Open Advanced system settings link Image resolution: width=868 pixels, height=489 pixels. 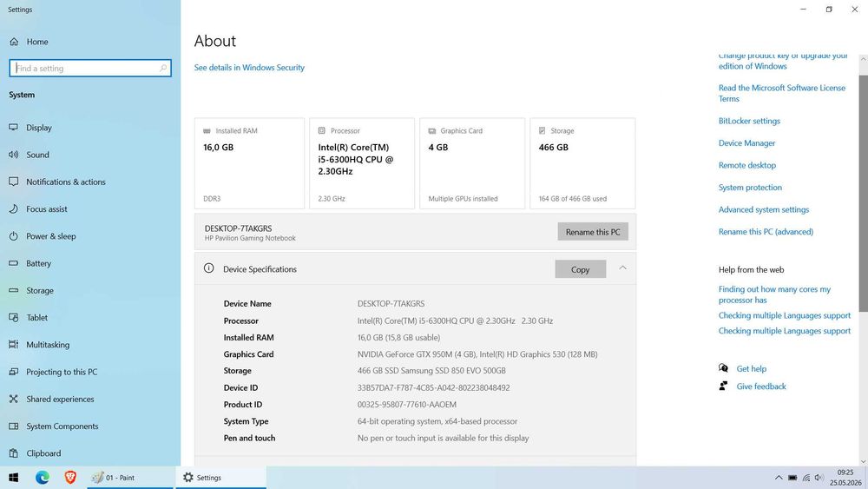click(x=763, y=209)
